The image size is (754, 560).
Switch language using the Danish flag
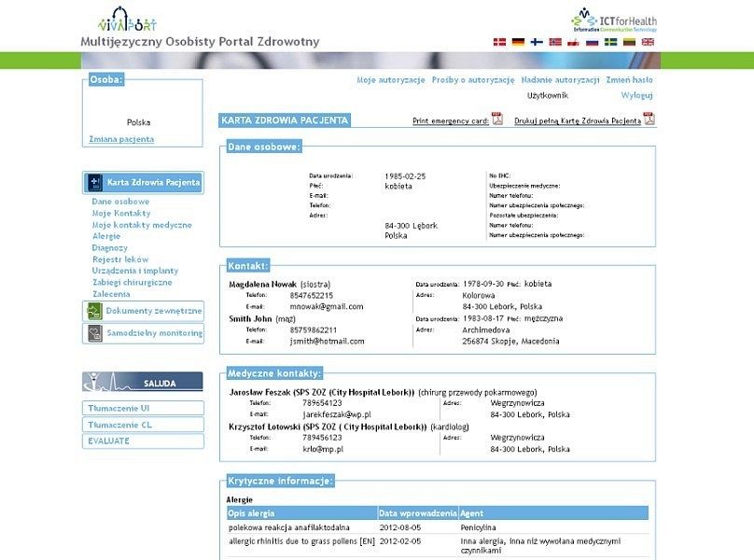tap(499, 42)
